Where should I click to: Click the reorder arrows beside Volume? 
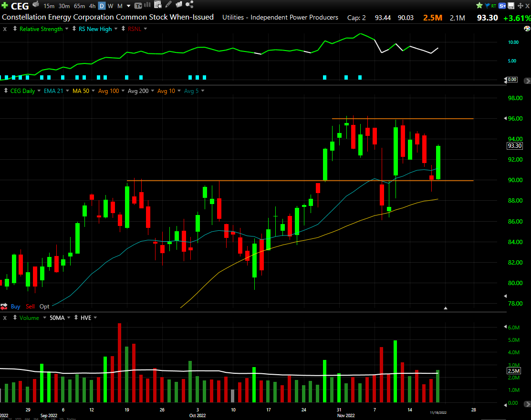pyautogui.click(x=15, y=318)
